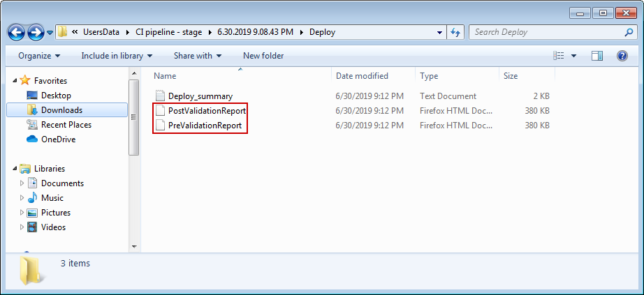Viewport: 644px width, 295px height.
Task: Select PreValidationReport file icon
Action: pyautogui.click(x=160, y=126)
